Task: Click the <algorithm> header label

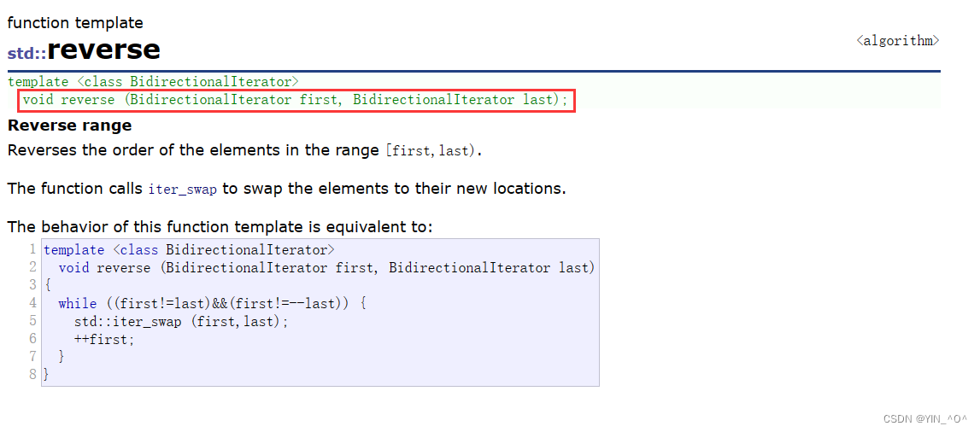Action: point(897,41)
